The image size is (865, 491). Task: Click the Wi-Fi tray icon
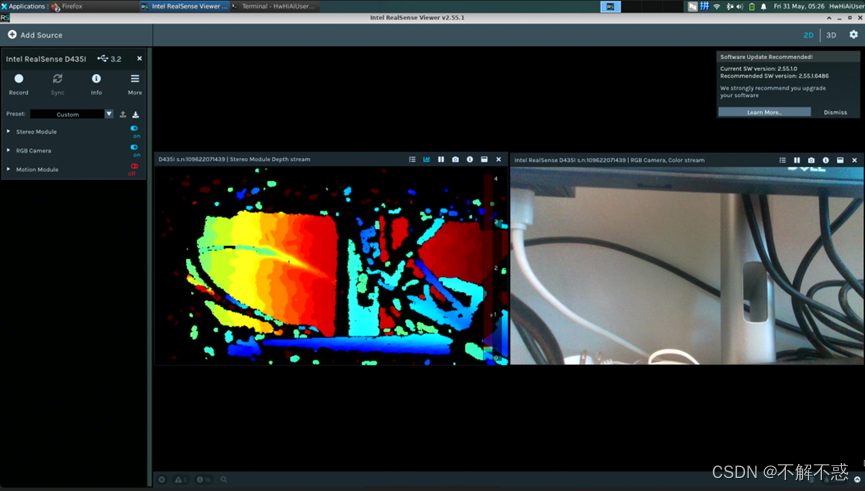point(717,6)
